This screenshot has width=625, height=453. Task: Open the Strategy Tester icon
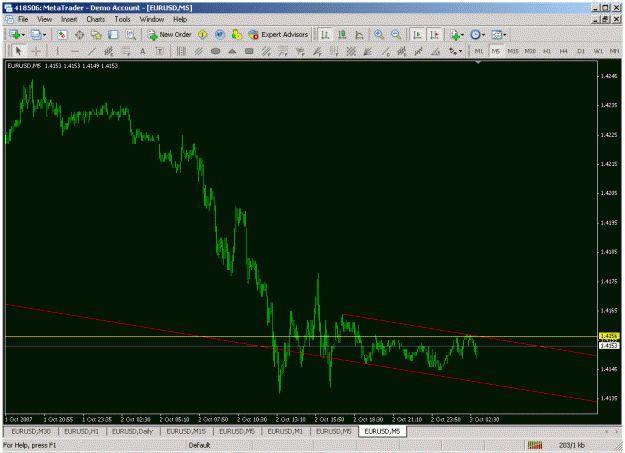click(130, 35)
